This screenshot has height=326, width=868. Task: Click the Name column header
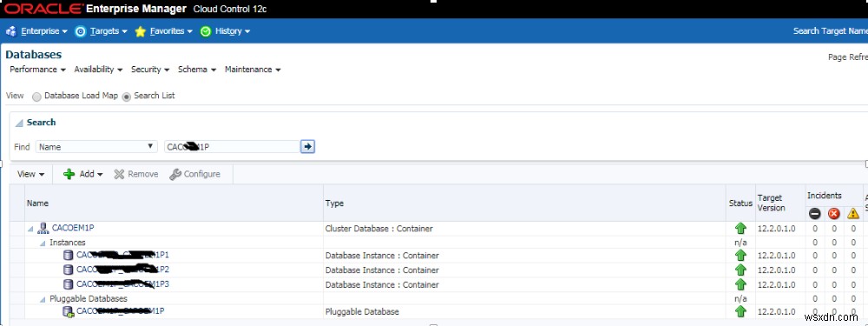(37, 203)
